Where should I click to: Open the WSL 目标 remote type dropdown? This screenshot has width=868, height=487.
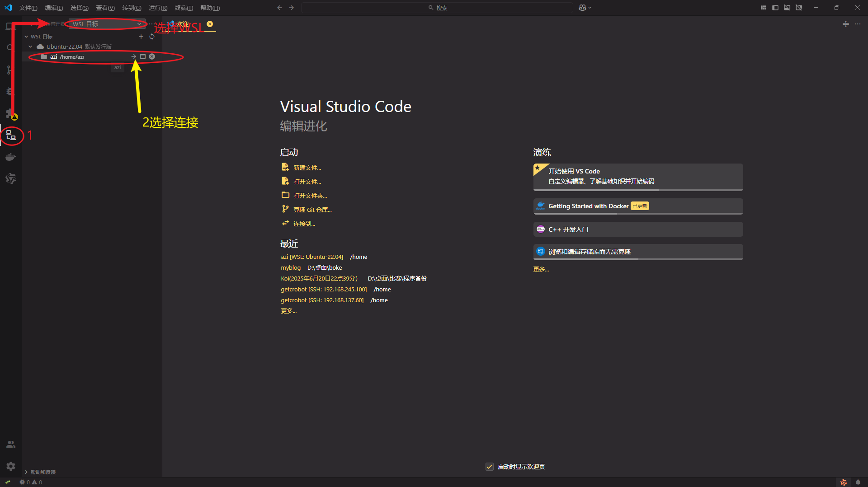pyautogui.click(x=107, y=24)
